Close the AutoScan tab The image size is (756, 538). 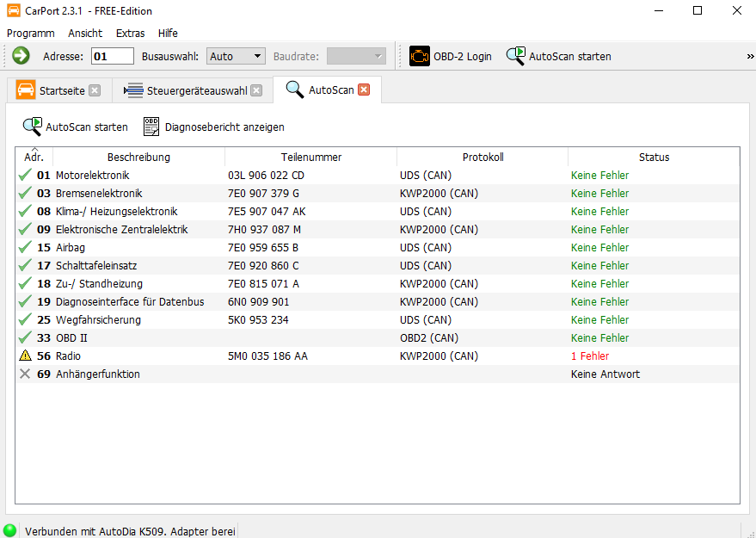coord(364,90)
